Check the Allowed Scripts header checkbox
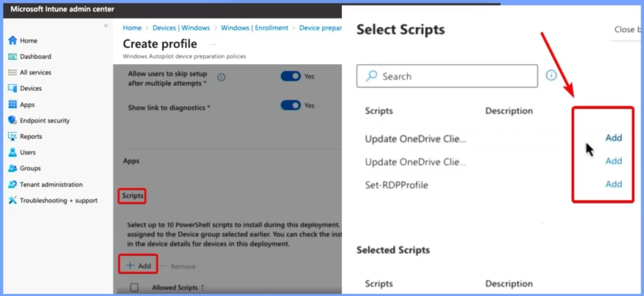644x296 pixels. coord(135,287)
